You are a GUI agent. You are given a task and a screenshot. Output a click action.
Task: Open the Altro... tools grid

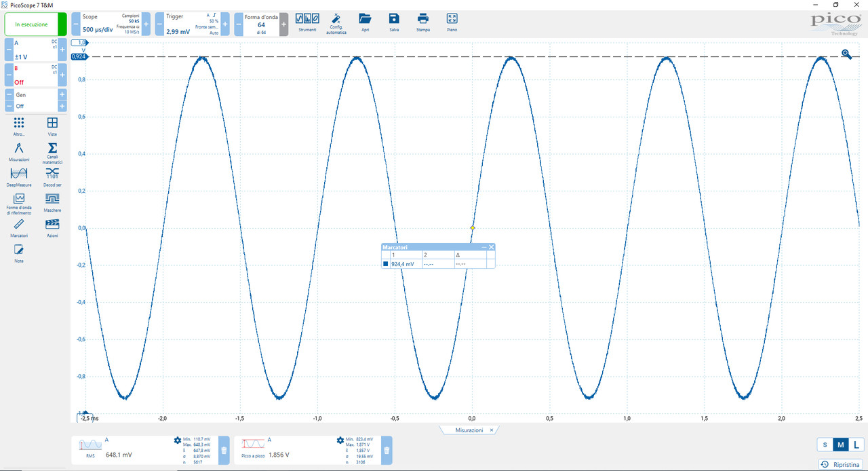click(19, 126)
